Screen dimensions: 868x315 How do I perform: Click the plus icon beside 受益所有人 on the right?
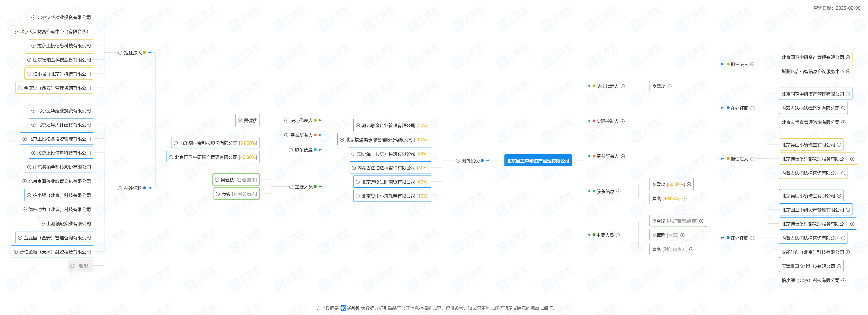pos(623,156)
